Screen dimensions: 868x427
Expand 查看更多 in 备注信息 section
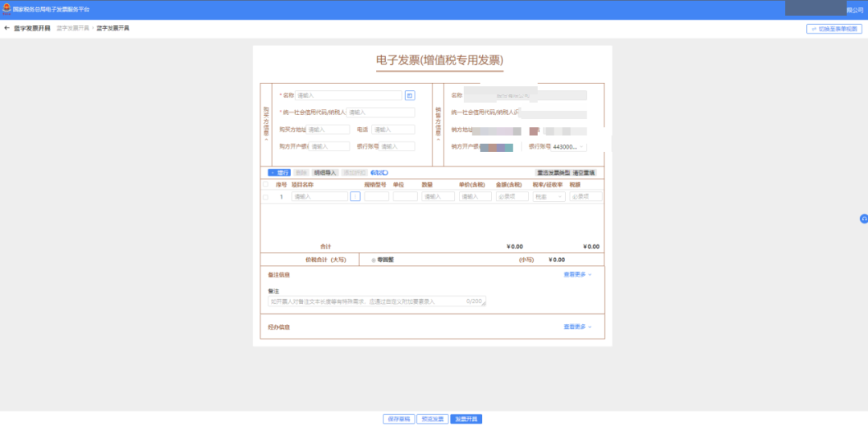point(578,274)
